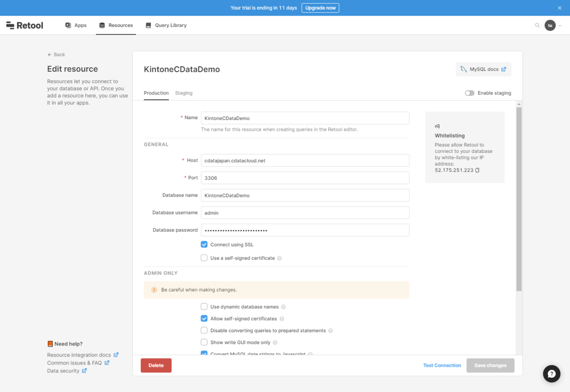Check Disable converting queries to prepared statements

point(204,330)
